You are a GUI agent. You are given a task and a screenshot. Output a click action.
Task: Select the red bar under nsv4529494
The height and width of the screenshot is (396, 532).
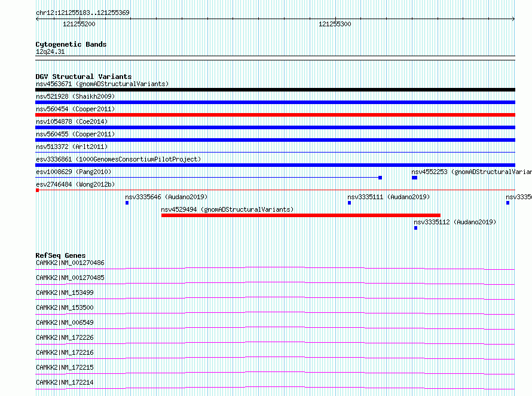301,215
